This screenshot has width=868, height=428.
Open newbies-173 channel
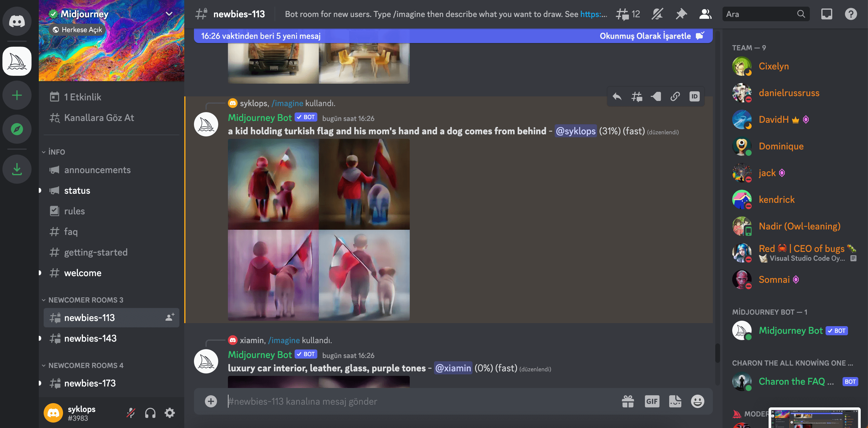pyautogui.click(x=111, y=383)
